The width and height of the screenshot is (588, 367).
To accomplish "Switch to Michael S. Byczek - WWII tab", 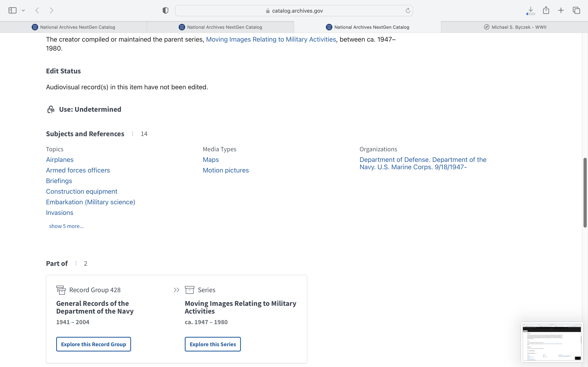I will coord(515,27).
